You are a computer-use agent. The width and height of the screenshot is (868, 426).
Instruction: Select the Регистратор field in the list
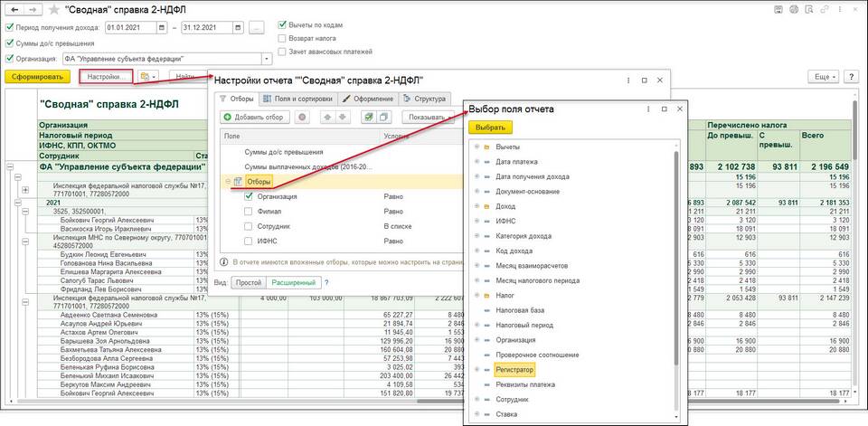(x=516, y=370)
